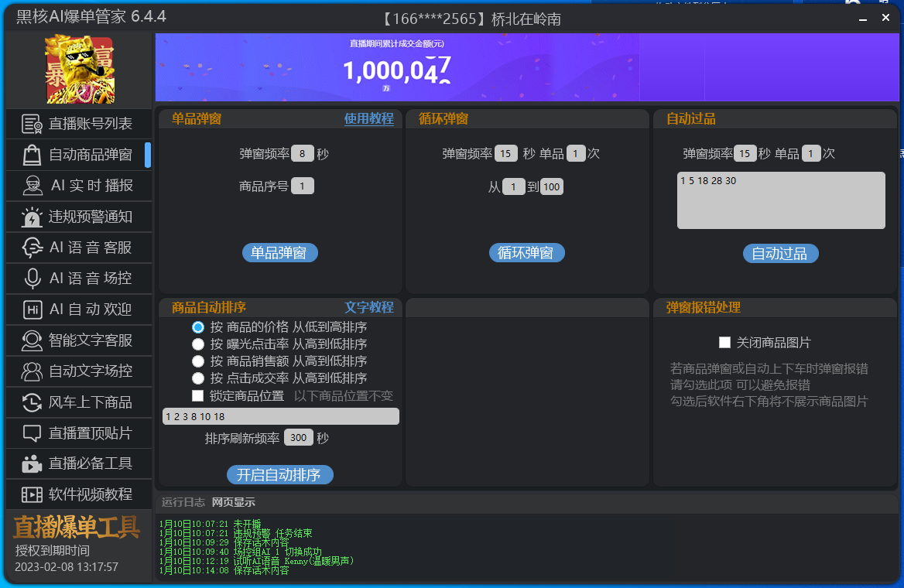The width and height of the screenshot is (904, 588).
Task: Select the 自动商品弹窗 shopping bag icon
Action: click(x=32, y=155)
